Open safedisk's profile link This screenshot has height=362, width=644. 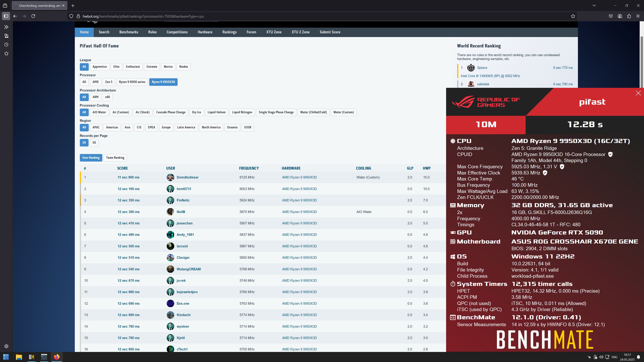pos(483,84)
